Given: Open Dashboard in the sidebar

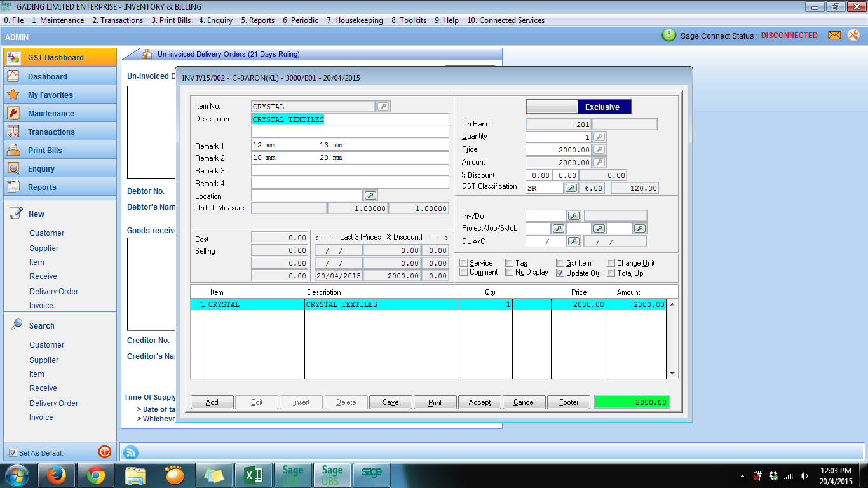Looking at the screenshot, I should pyautogui.click(x=60, y=76).
